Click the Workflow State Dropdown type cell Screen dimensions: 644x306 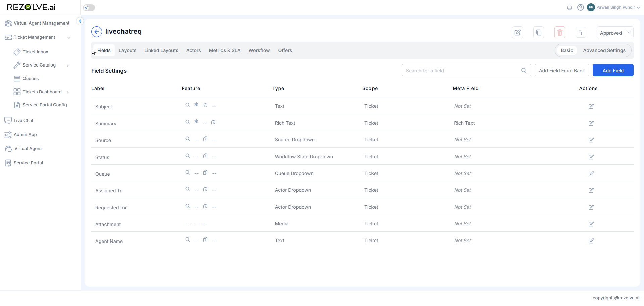[304, 157]
